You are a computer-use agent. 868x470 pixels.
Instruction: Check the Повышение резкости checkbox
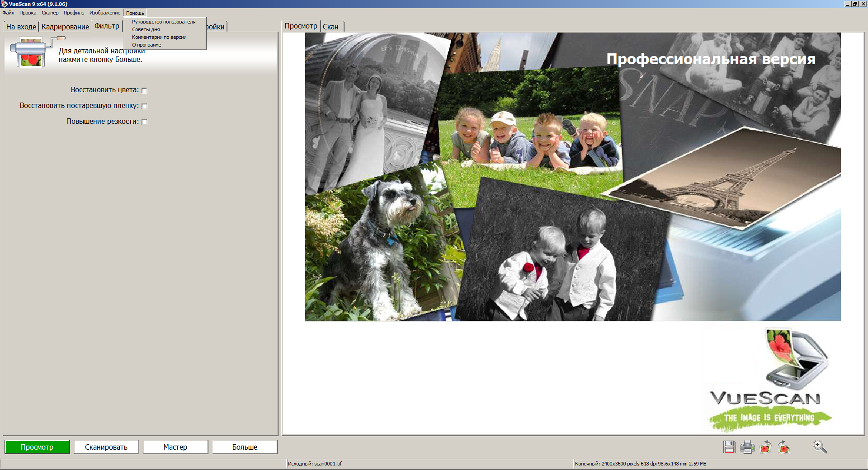(x=145, y=122)
